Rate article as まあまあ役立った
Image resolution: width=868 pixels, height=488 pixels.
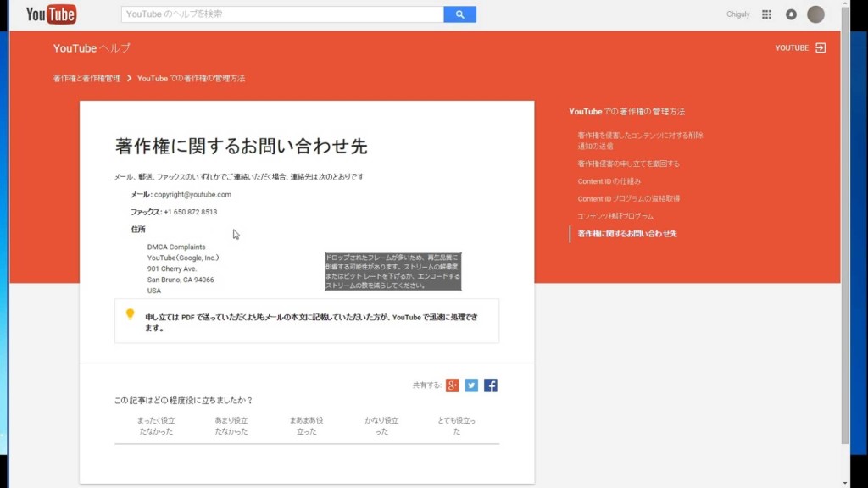click(306, 425)
